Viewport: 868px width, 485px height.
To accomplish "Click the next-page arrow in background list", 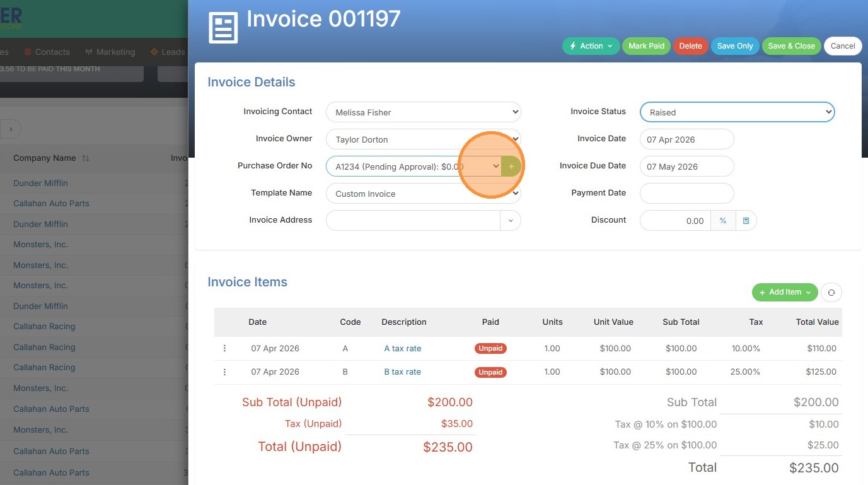I will pyautogui.click(x=11, y=129).
